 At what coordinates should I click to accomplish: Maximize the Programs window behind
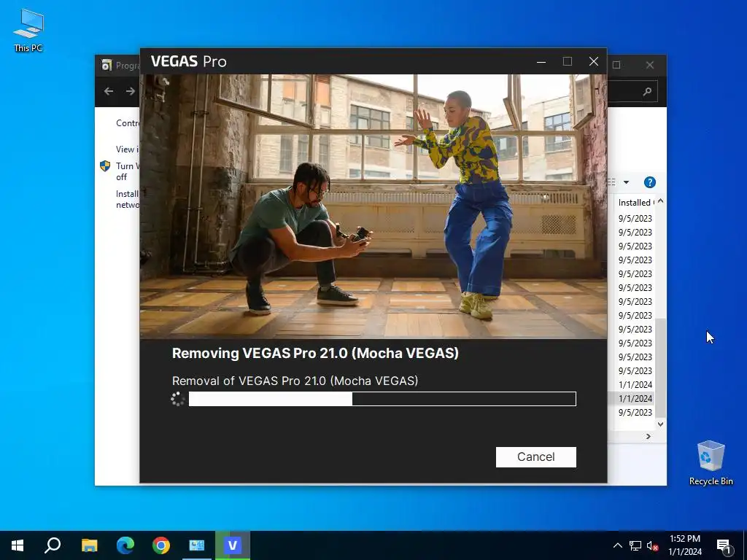point(616,65)
